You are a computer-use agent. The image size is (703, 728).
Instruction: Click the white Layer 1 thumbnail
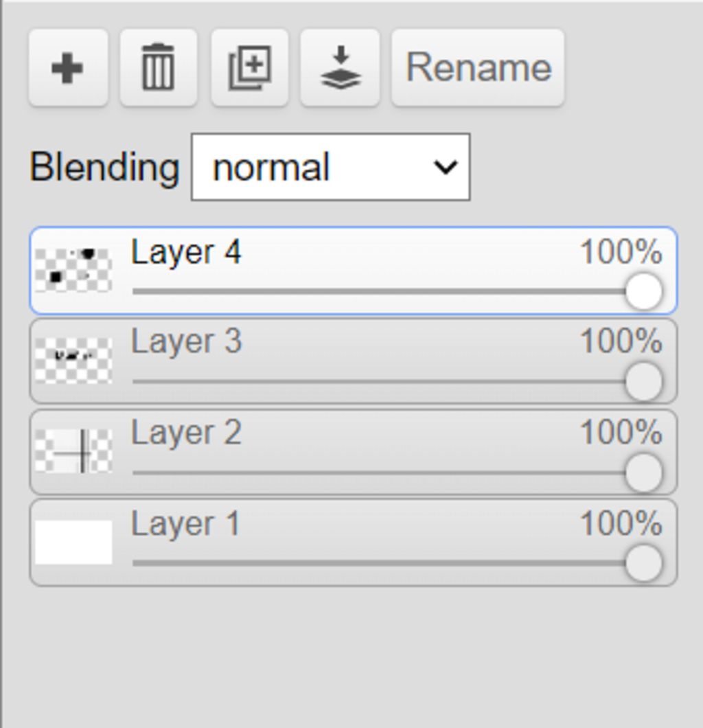click(73, 542)
